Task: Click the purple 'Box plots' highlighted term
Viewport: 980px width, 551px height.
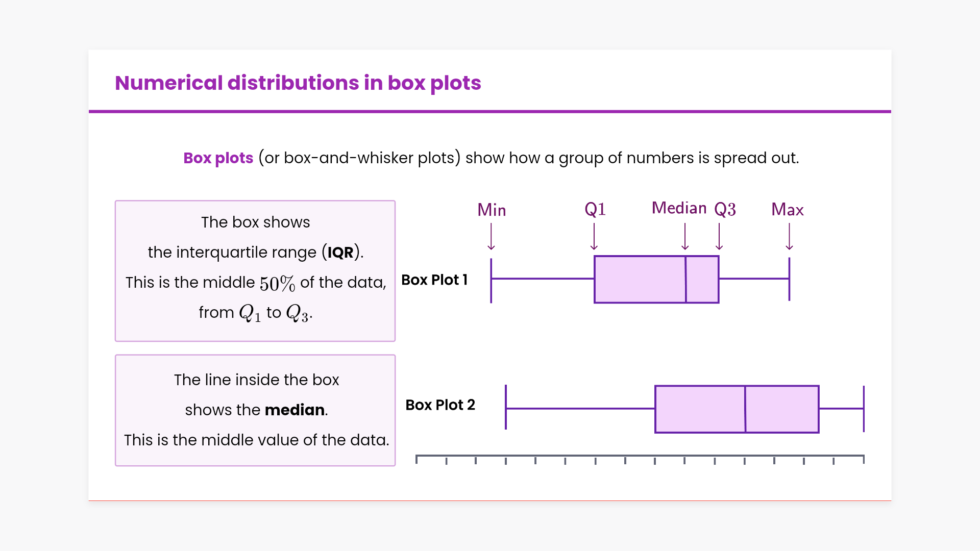Action: [x=218, y=158]
